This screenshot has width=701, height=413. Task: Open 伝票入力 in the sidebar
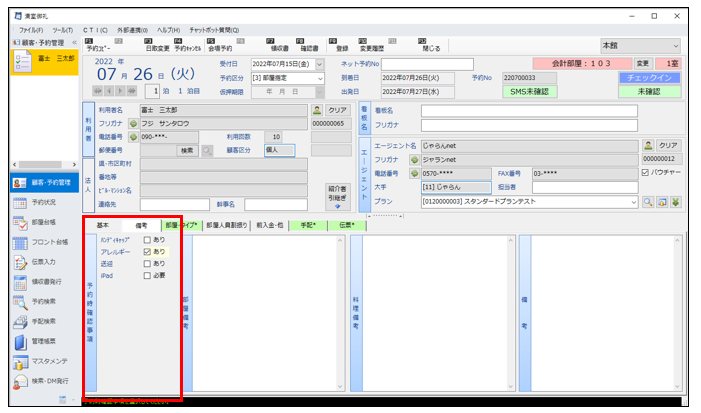tap(43, 262)
